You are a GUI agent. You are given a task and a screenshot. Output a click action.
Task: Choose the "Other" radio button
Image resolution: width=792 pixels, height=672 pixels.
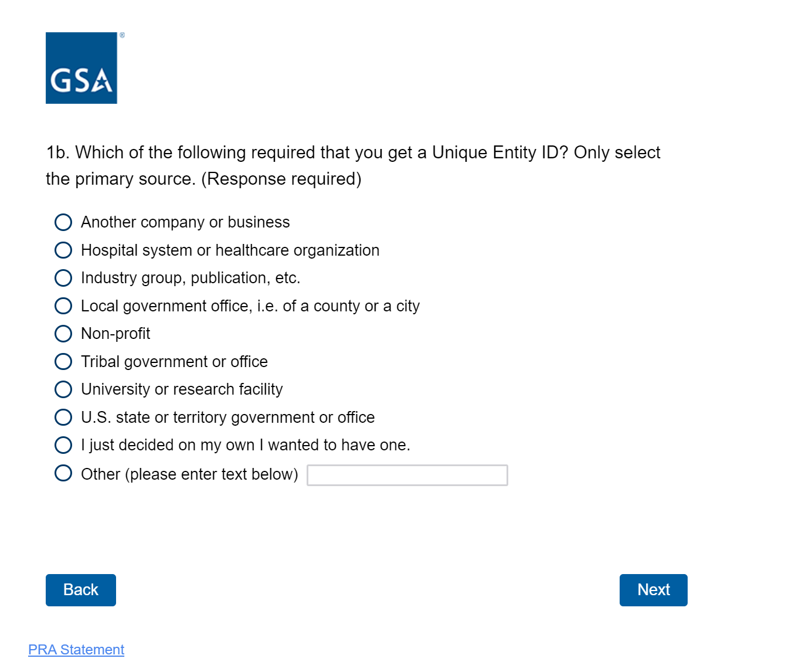pos(63,473)
